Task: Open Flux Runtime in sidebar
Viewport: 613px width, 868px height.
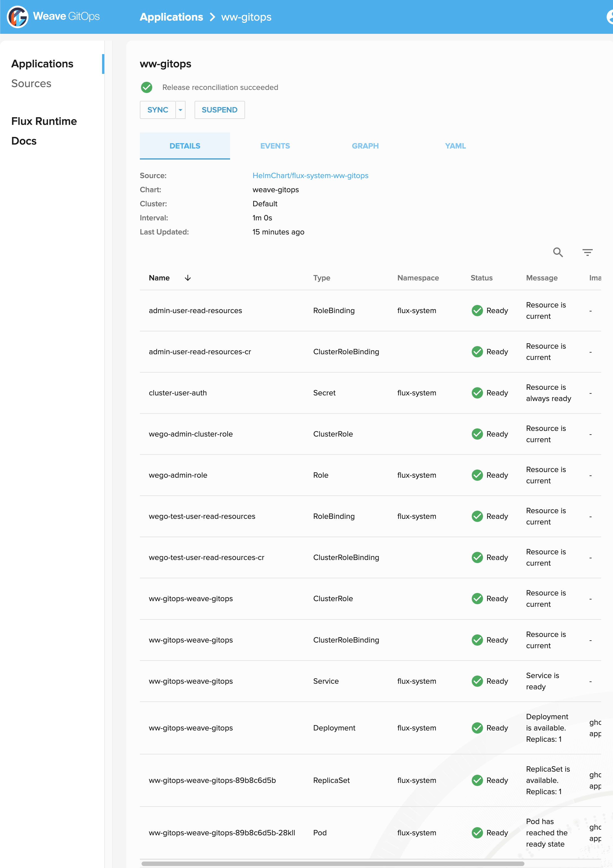Action: click(x=44, y=121)
